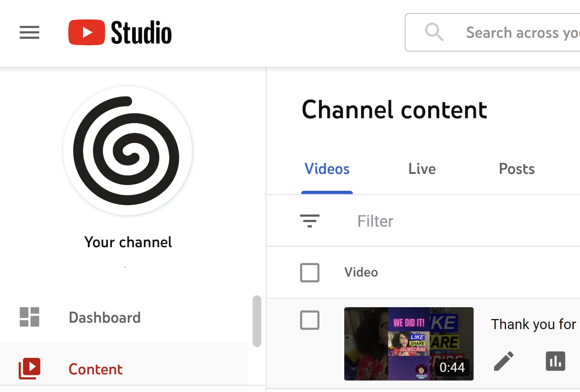Viewport: 580px width, 392px height.
Task: Select the Dashboard sidebar icon
Action: (29, 317)
